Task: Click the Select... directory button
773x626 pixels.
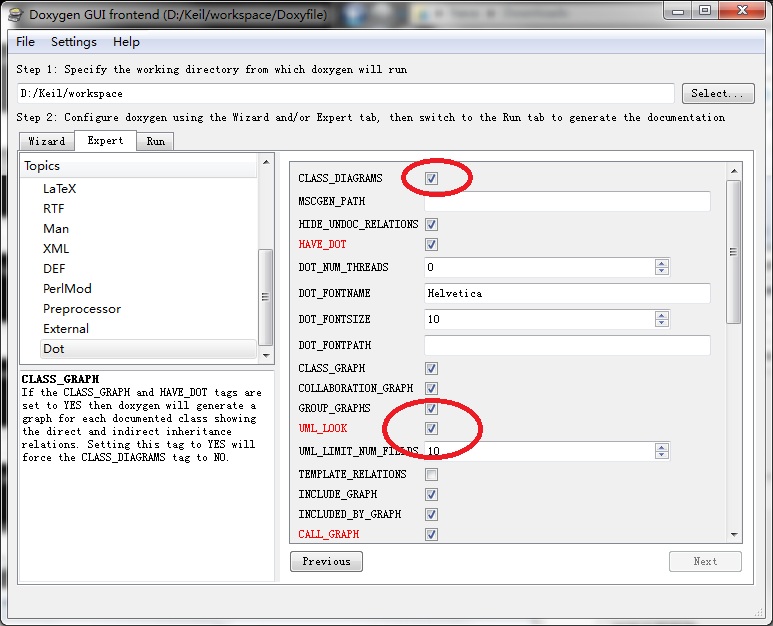Action: (x=718, y=93)
